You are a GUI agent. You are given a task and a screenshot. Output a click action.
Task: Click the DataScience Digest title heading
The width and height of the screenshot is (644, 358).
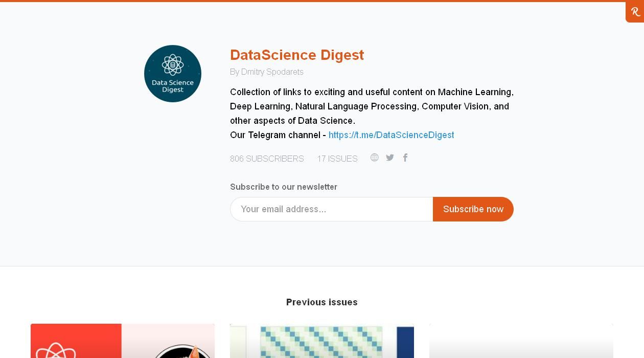tap(297, 55)
